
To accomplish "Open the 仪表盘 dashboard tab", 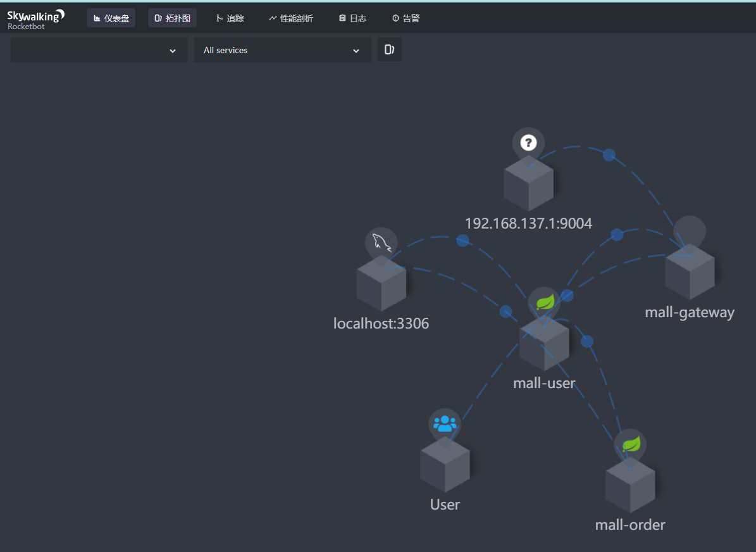I will tap(111, 18).
